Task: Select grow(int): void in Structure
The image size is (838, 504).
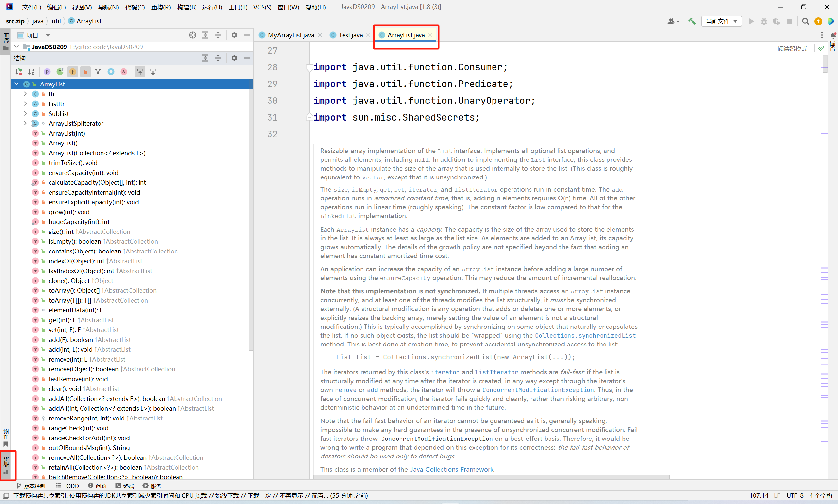Action: [x=69, y=212]
